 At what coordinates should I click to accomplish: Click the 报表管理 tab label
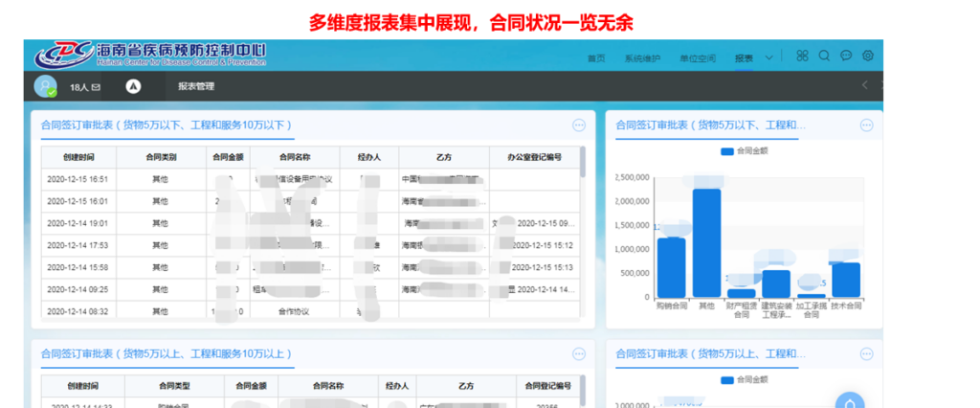click(196, 86)
